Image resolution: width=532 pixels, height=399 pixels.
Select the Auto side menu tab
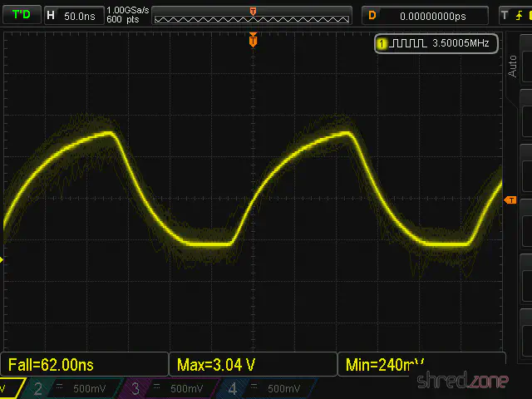click(513, 66)
